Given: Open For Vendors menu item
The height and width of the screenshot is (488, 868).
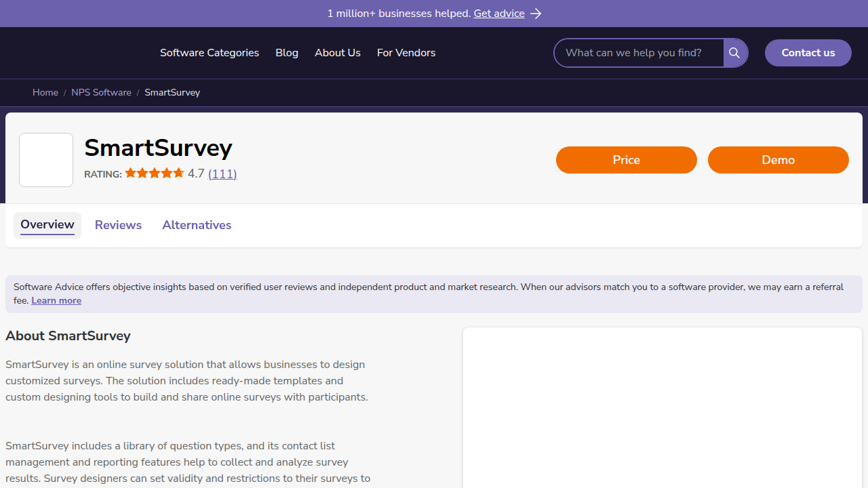Looking at the screenshot, I should [406, 53].
